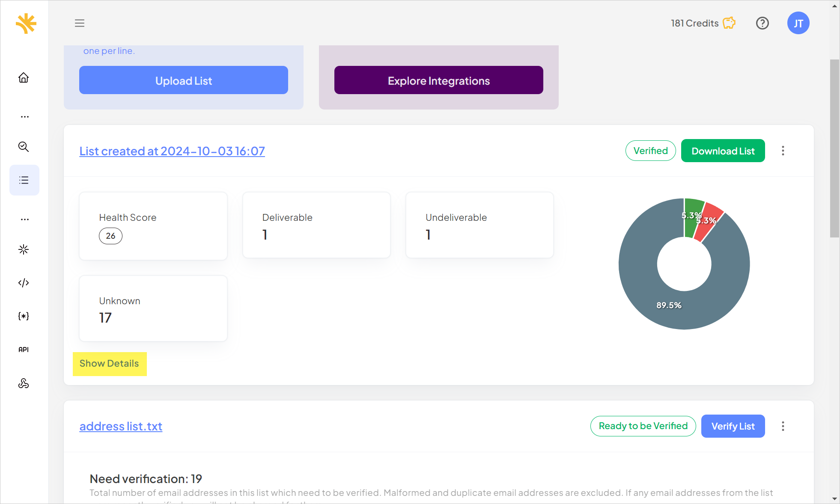Image resolution: width=840 pixels, height=504 pixels.
Task: Expand the Help question mark menu
Action: coord(762,23)
